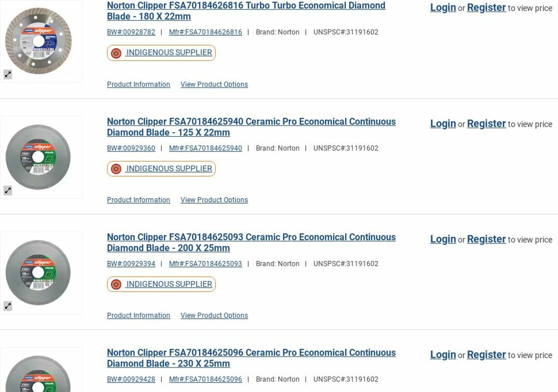Click Indigenous Supplier badge for the 125 X 22mm blade
The width and height of the screenshot is (558, 392).
[x=161, y=169]
